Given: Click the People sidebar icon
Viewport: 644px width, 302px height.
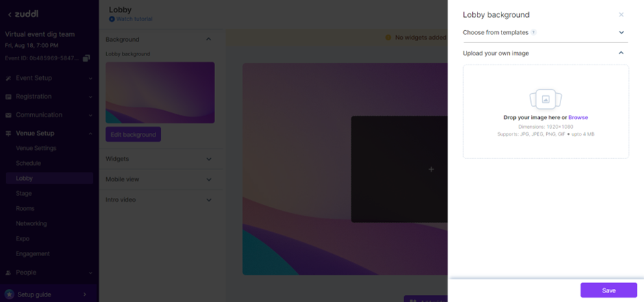Looking at the screenshot, I should tap(8, 273).
